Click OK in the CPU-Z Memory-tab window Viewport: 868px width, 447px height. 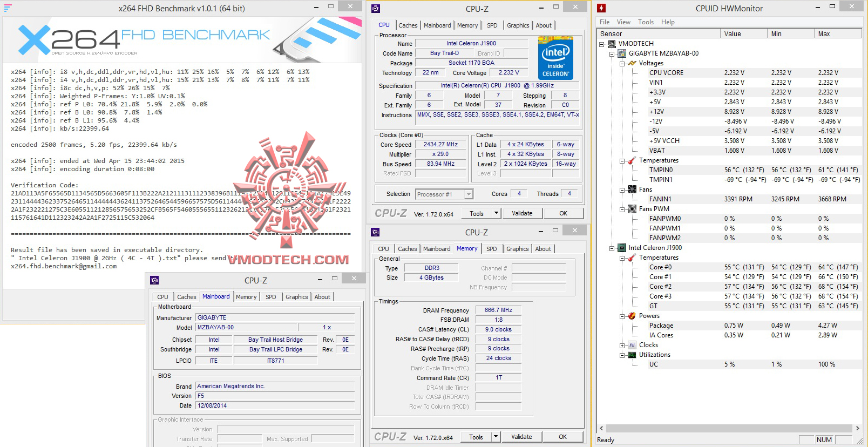[x=562, y=437]
